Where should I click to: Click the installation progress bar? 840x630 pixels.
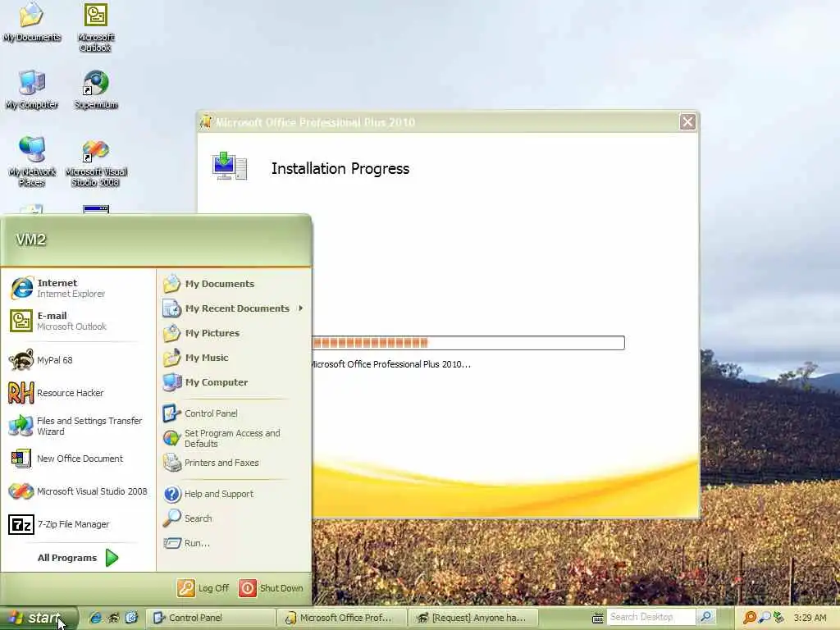467,343
